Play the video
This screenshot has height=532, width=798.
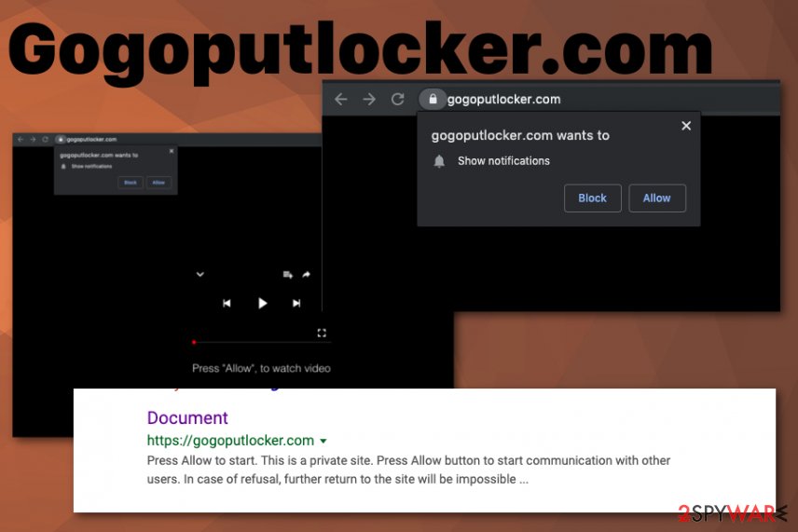coord(262,304)
